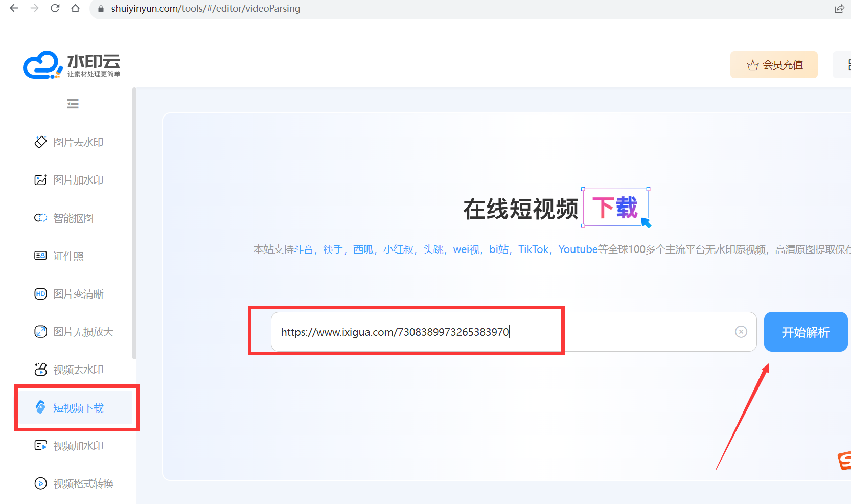The width and height of the screenshot is (851, 504).
Task: Open the 水印云 logo homepage
Action: click(72, 65)
